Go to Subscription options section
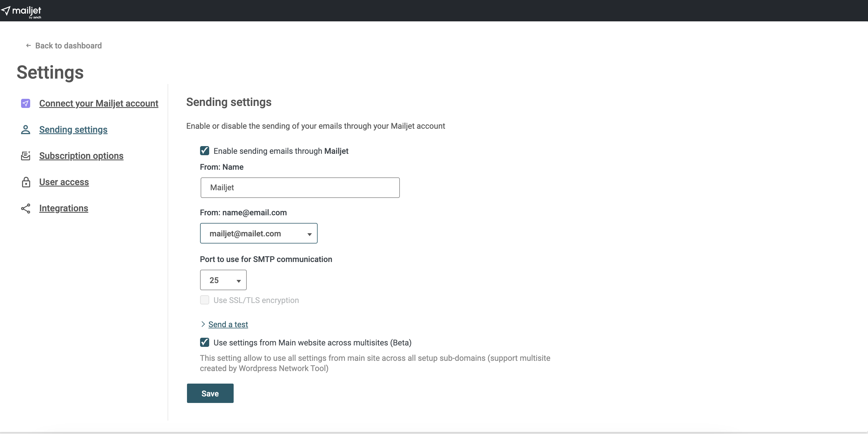This screenshot has width=868, height=434. tap(81, 156)
